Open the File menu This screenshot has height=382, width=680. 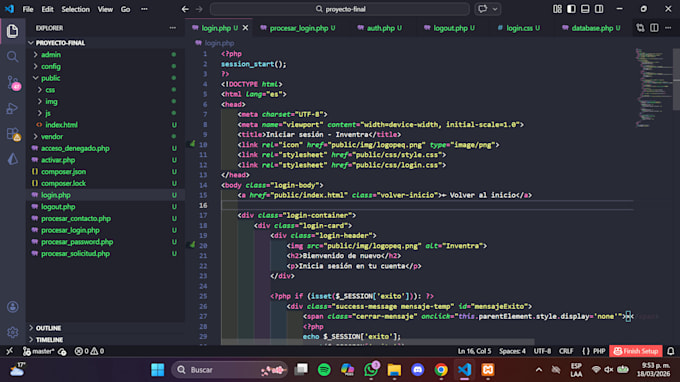[x=28, y=9]
